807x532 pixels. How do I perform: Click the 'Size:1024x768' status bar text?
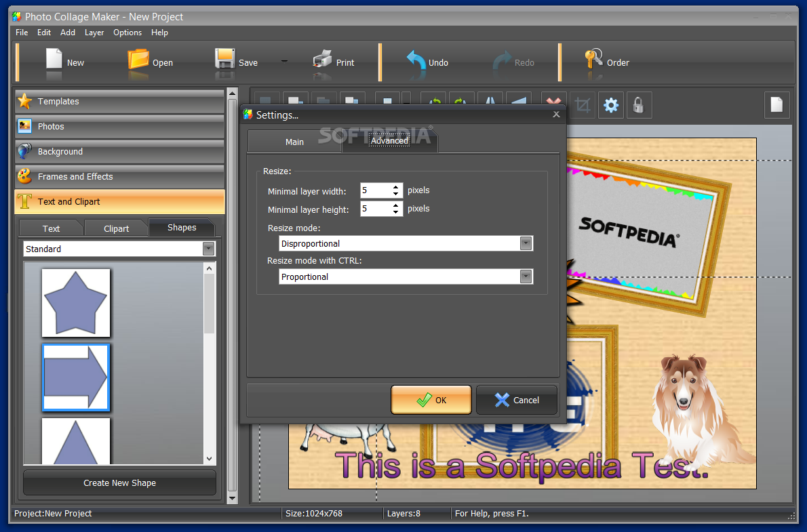pos(314,514)
